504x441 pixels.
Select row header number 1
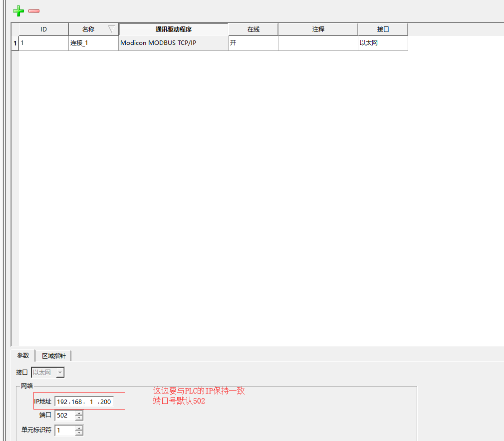pos(15,43)
